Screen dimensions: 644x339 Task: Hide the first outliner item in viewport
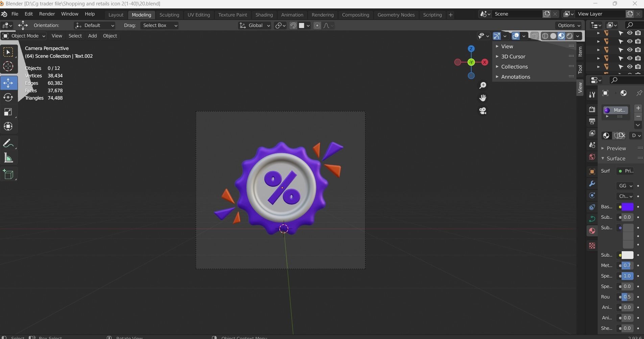pyautogui.click(x=630, y=33)
